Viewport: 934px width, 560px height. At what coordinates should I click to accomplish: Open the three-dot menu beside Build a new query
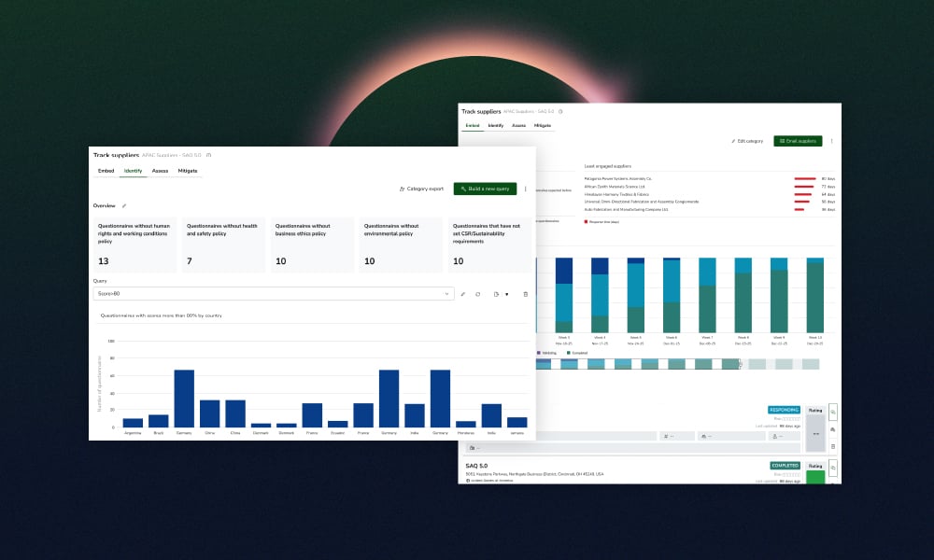pyautogui.click(x=526, y=187)
